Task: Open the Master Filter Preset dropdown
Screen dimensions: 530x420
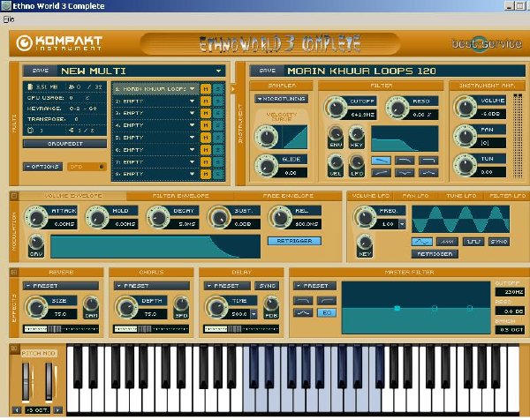Action: [314, 286]
